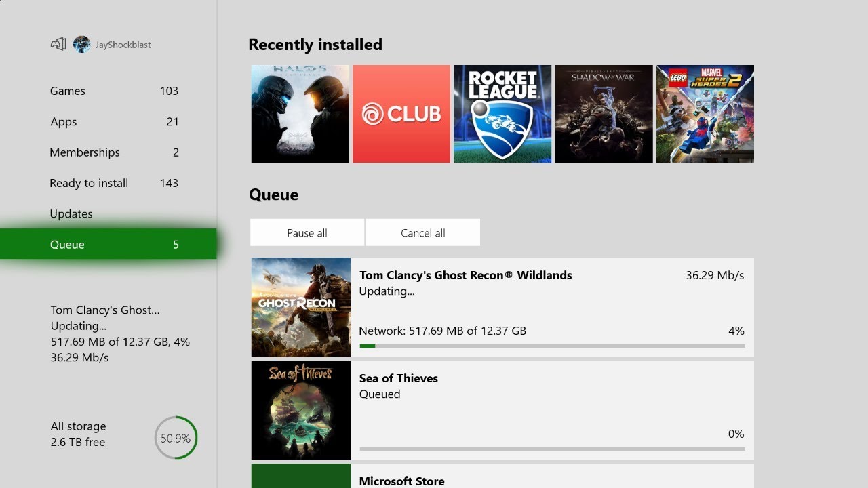The height and width of the screenshot is (488, 868).
Task: Select the Tom Clancy's Ghost Recon Wildlands title
Action: 466,275
